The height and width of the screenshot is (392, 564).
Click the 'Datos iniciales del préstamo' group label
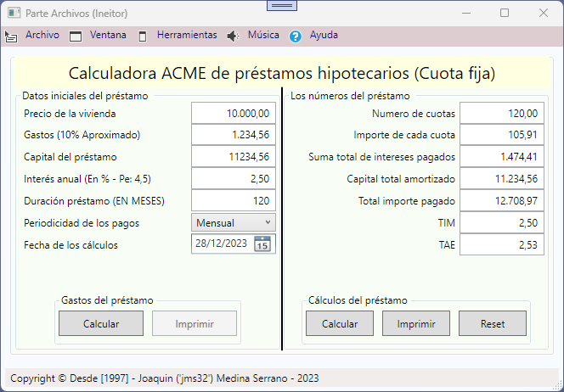click(85, 96)
